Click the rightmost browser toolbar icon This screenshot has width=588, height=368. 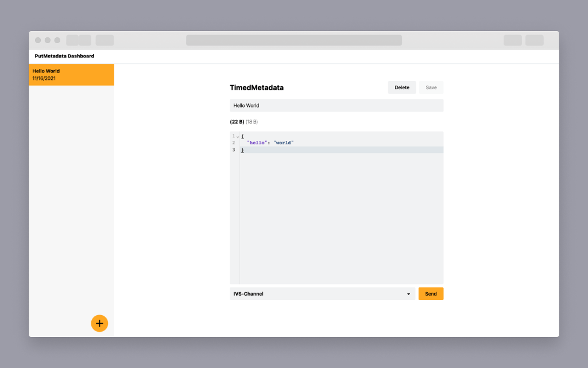pos(534,40)
